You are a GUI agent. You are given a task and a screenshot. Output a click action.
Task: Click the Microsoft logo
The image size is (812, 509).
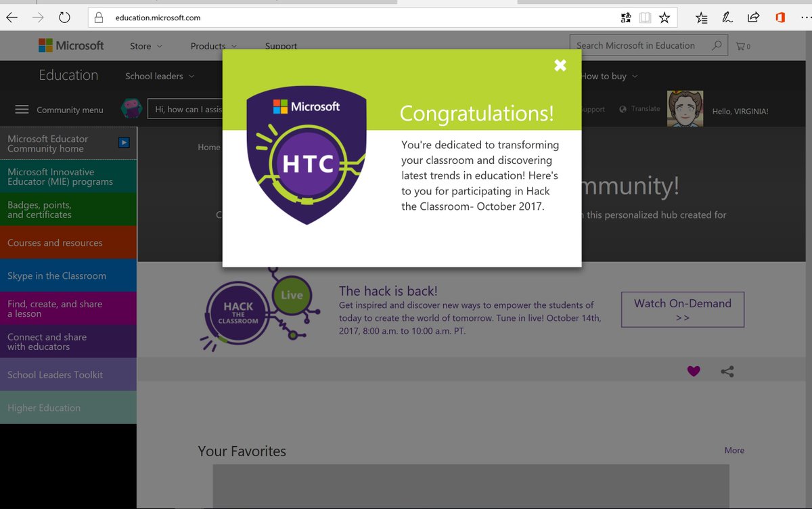point(71,45)
